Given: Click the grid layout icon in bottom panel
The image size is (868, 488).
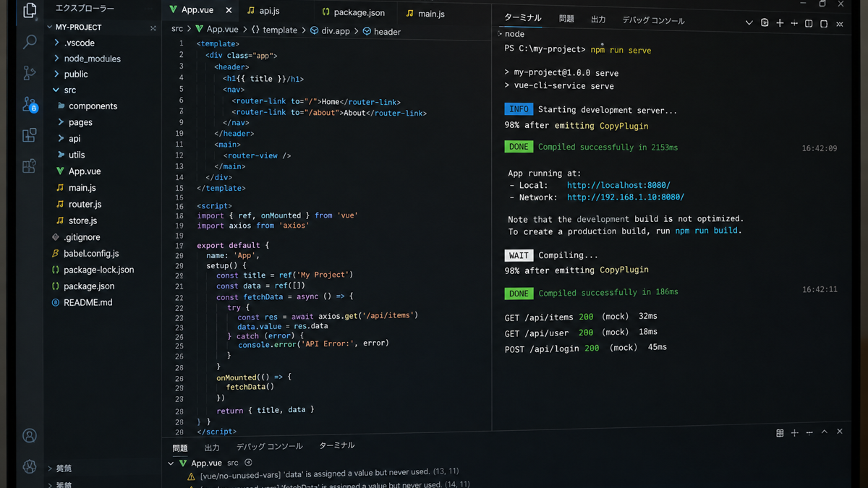Looking at the screenshot, I should [780, 433].
